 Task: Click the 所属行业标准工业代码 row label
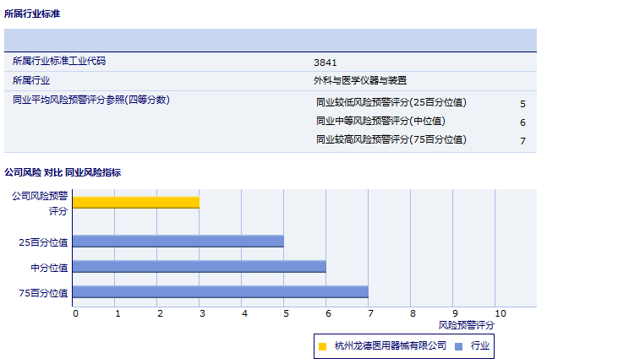59,62
